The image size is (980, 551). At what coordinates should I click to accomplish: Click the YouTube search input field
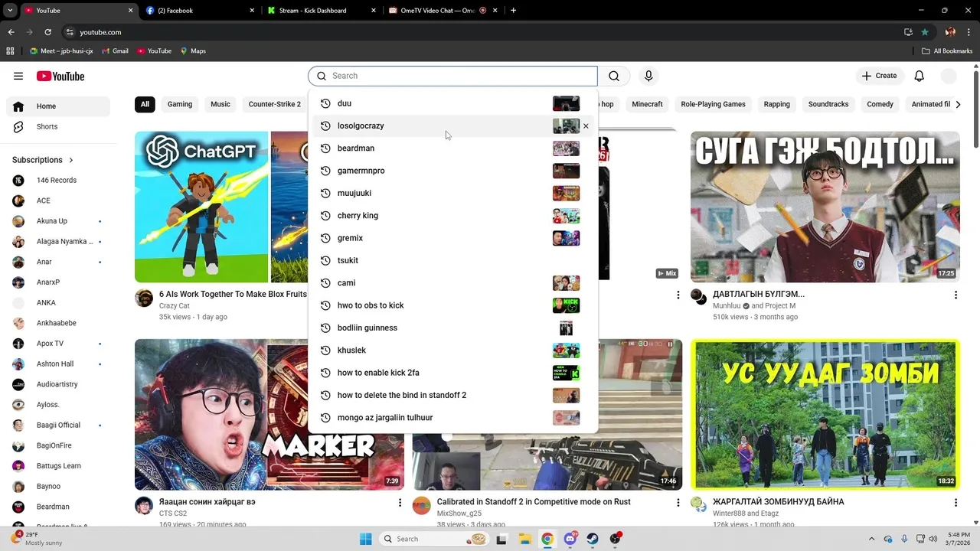[x=452, y=76]
